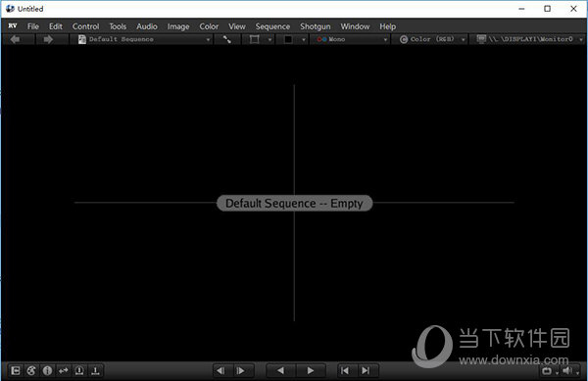Close the Untitled RV window
The height and width of the screenshot is (381, 588).
click(573, 9)
